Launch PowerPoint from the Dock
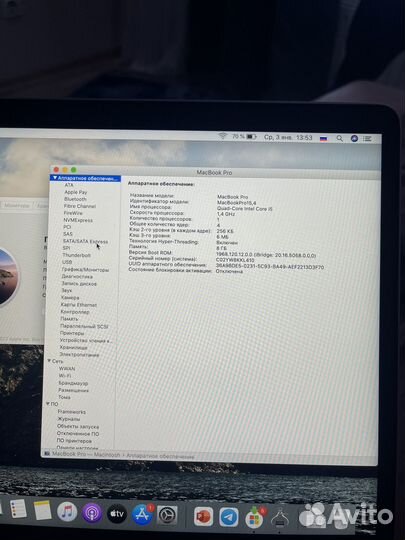 tap(203, 517)
